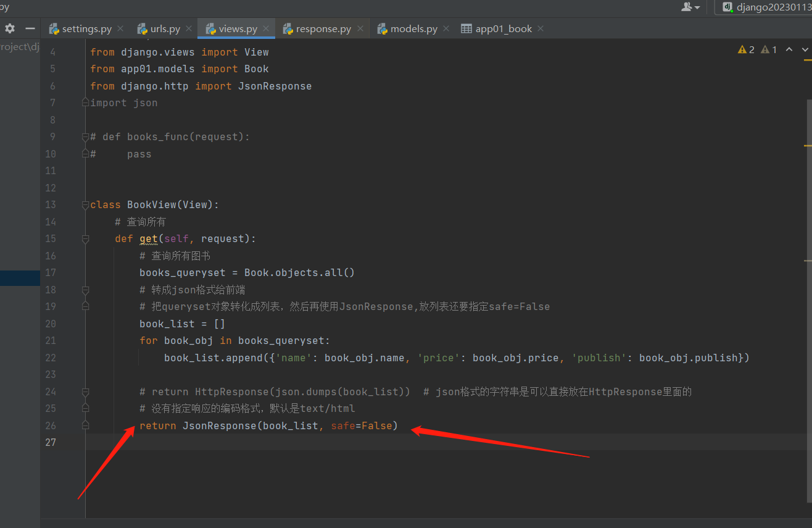The width and height of the screenshot is (812, 528).
Task: Click commented '# def books_func(request):' line
Action: pyautogui.click(x=170, y=136)
